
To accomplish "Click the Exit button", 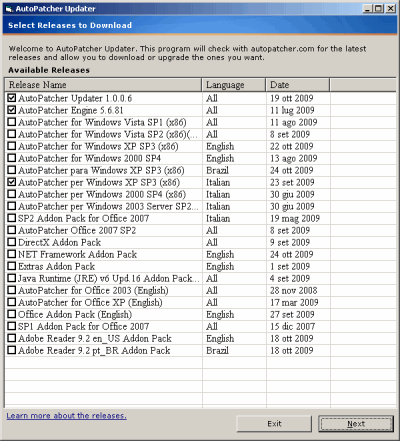I will tap(274, 424).
